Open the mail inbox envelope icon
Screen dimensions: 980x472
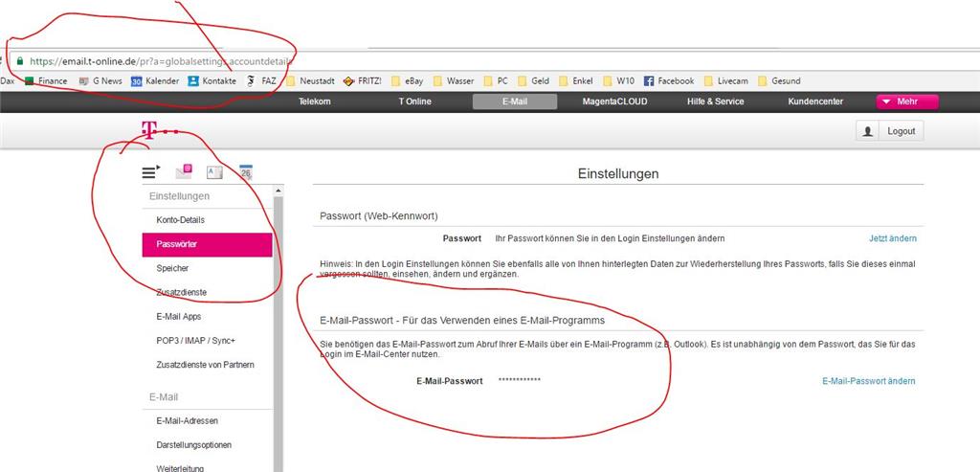click(184, 171)
